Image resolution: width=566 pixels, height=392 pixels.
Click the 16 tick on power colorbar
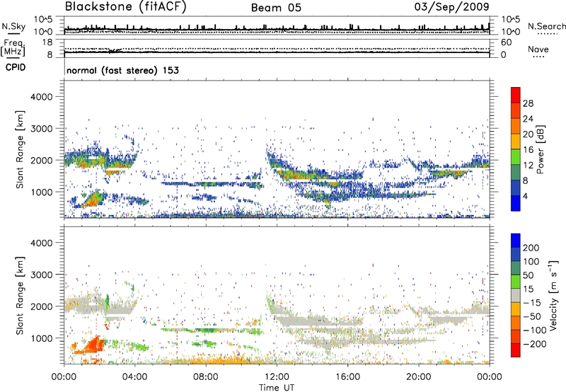point(528,150)
